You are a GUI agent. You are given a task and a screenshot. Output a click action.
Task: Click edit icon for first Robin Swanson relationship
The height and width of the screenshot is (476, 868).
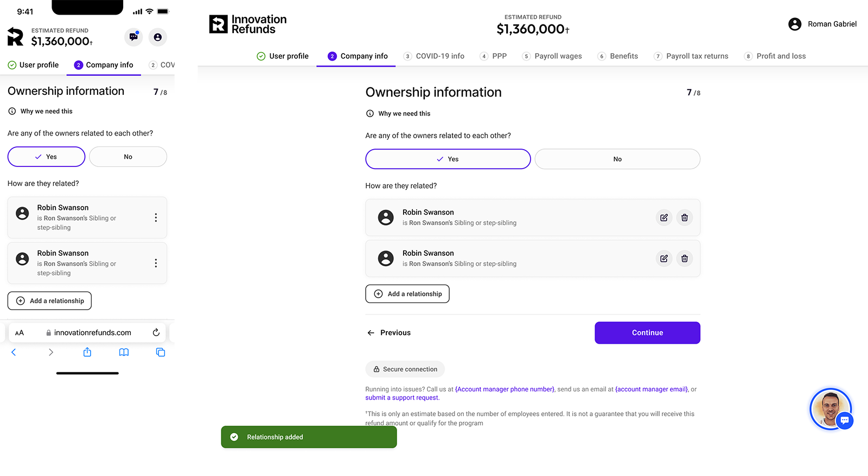(x=663, y=217)
